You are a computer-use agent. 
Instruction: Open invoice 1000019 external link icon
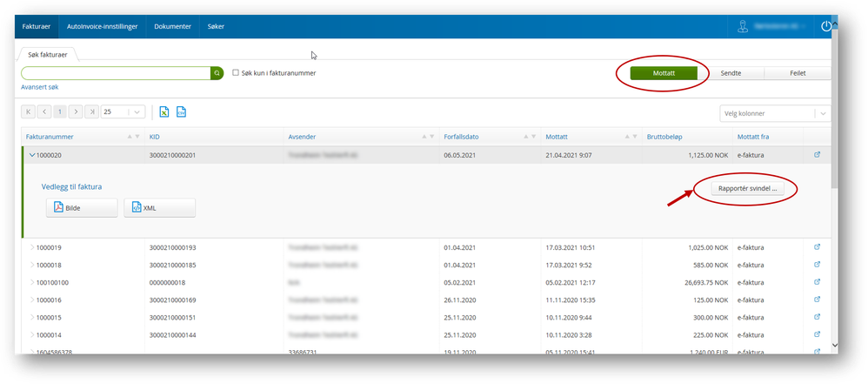817,247
